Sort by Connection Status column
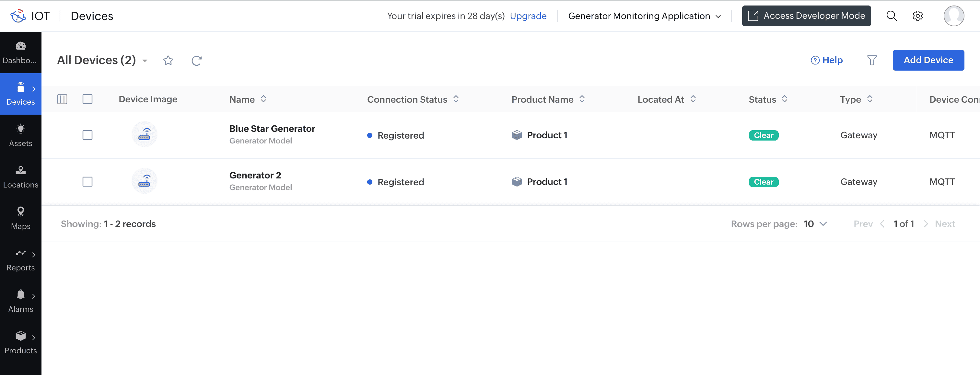Screen dimensions: 980x375 coord(456,99)
